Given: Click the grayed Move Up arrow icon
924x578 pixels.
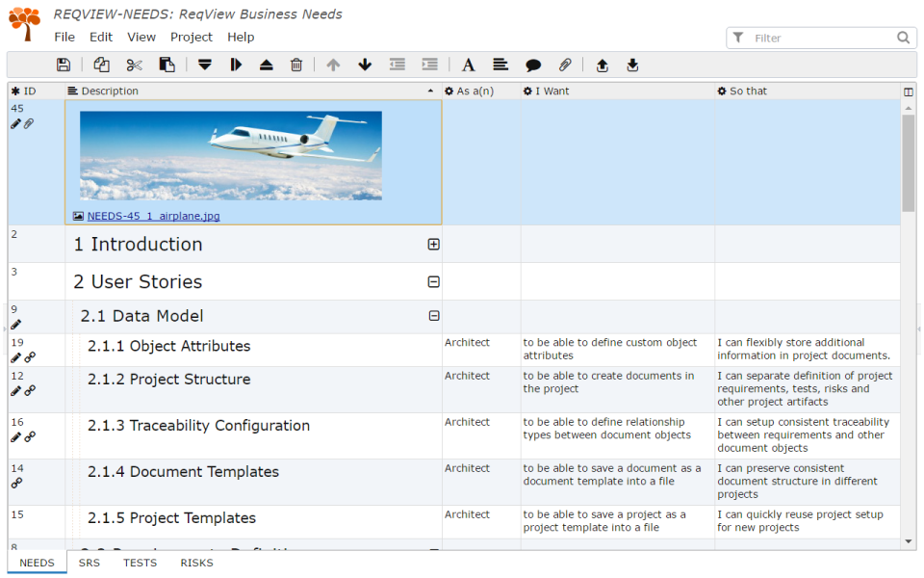Looking at the screenshot, I should (334, 65).
